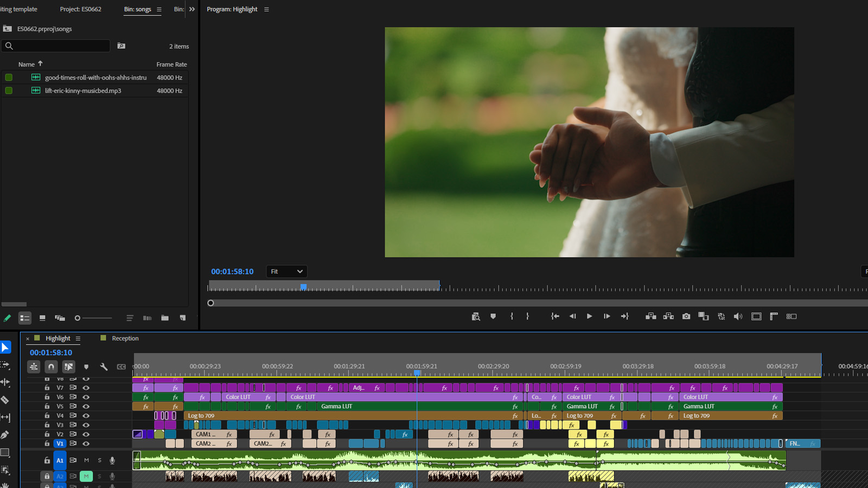Image resolution: width=868 pixels, height=488 pixels.
Task: Hide track V7 with eye toggle
Action: (x=86, y=388)
